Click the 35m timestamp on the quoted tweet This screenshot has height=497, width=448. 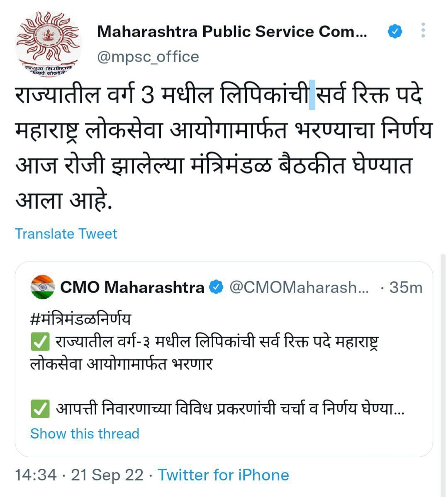(x=406, y=288)
